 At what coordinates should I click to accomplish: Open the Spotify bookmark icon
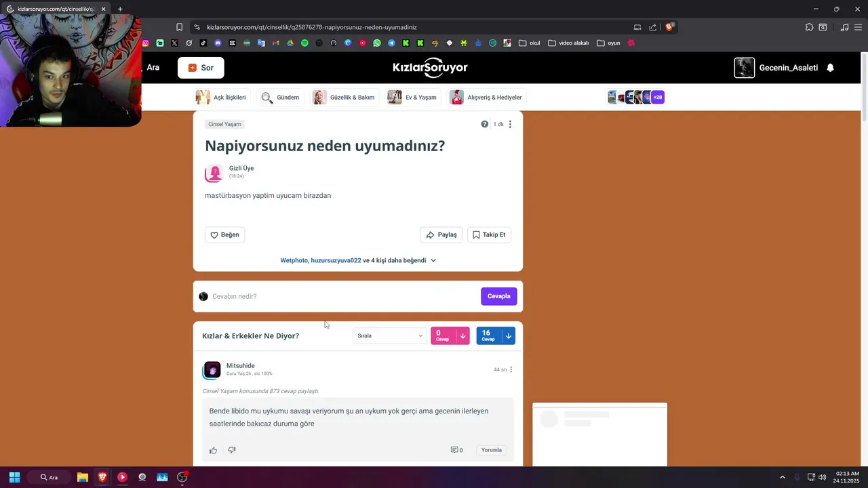[304, 43]
